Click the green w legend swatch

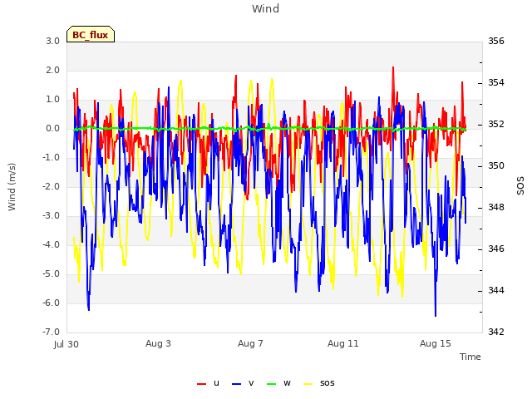[x=272, y=384]
